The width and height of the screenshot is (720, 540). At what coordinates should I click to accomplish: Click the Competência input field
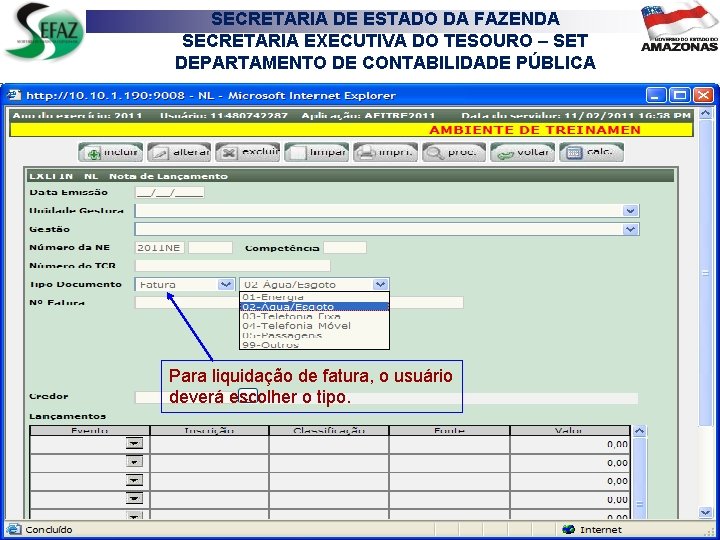point(345,248)
